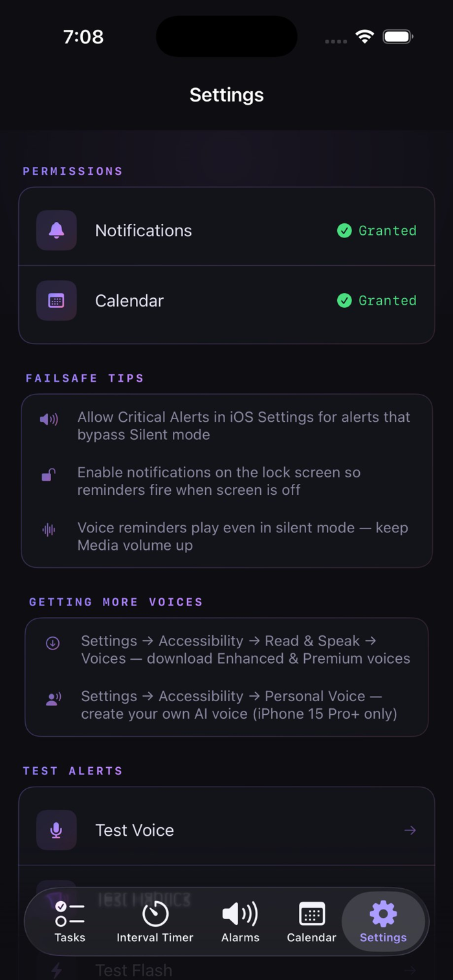
Task: Go to the Alarms tab
Action: click(x=240, y=922)
